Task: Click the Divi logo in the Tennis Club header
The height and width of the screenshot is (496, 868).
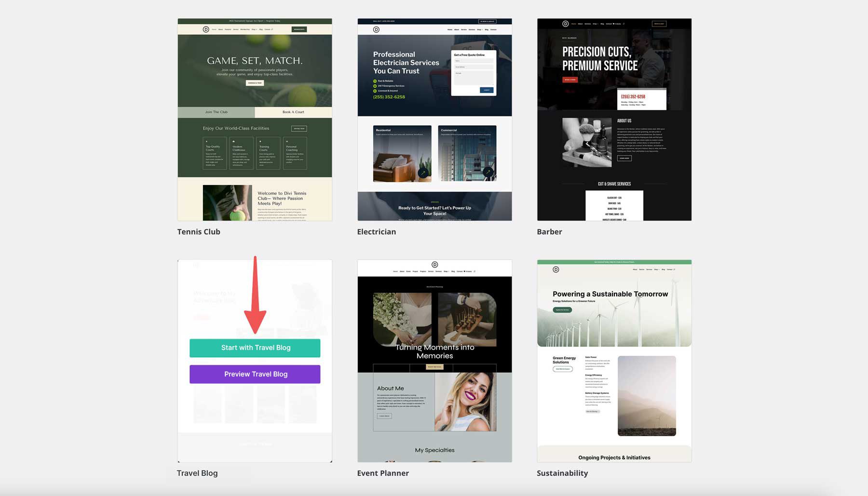Action: pyautogui.click(x=206, y=29)
